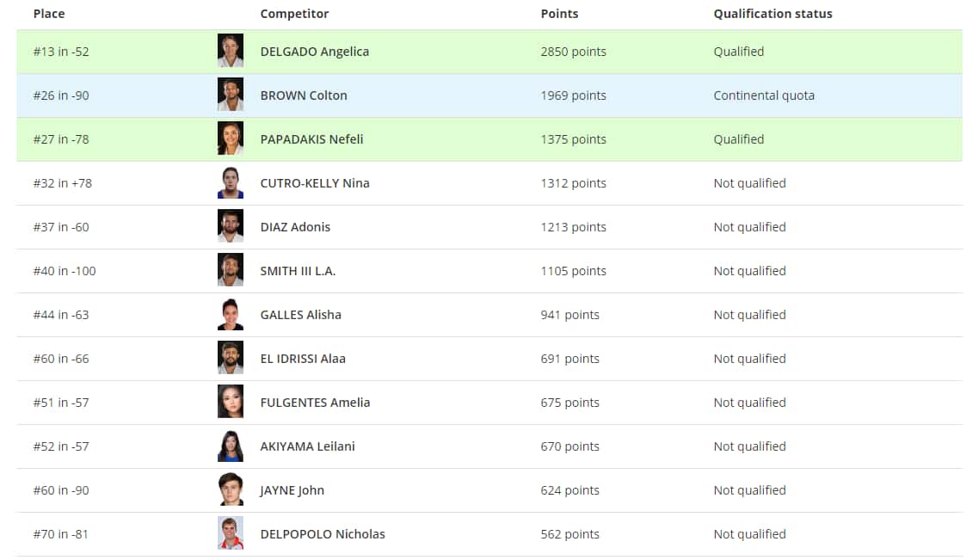The width and height of the screenshot is (979, 560).
Task: Click DIAZ Adonis's profile photo
Action: [231, 227]
